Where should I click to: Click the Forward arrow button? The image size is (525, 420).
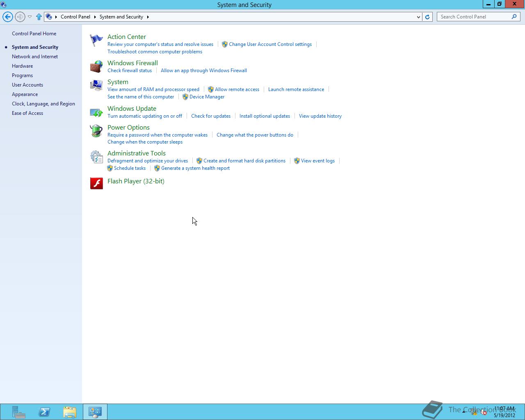pos(20,17)
